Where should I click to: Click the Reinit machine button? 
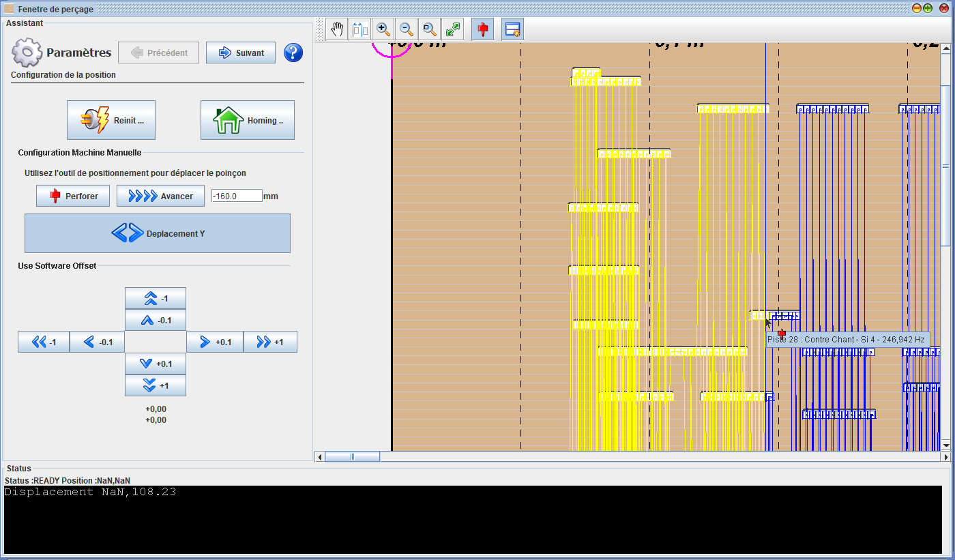click(111, 120)
